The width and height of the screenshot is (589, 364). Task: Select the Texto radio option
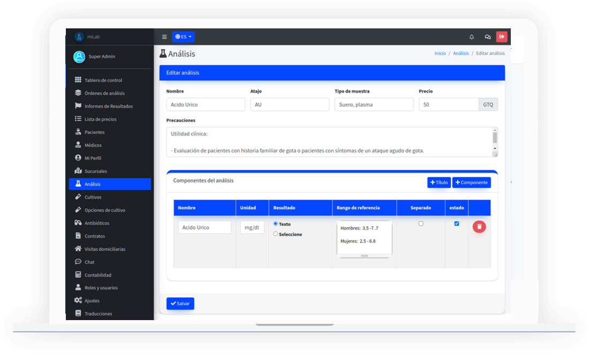point(276,224)
